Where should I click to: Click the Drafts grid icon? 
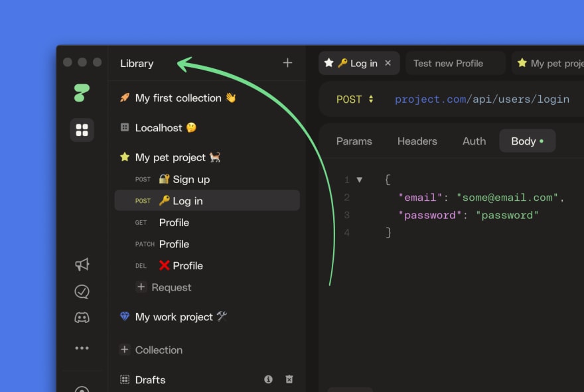pos(125,379)
